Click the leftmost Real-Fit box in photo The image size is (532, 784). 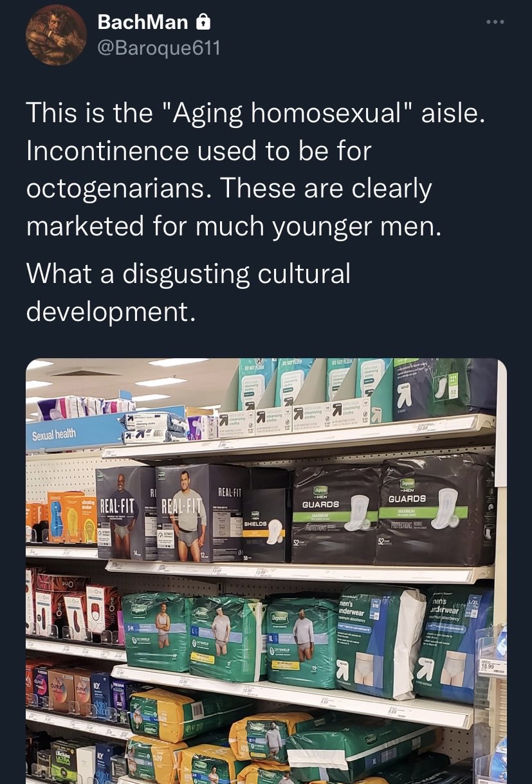click(125, 512)
